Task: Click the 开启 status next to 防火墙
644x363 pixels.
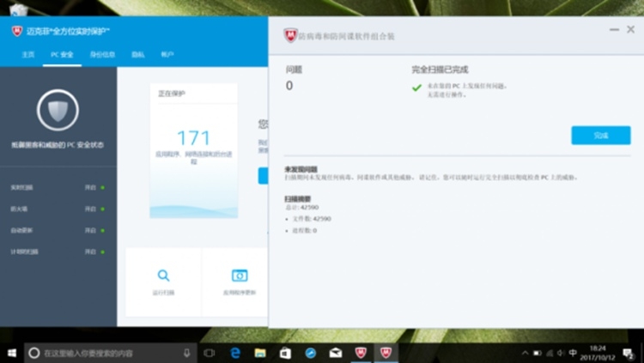Action: click(90, 209)
